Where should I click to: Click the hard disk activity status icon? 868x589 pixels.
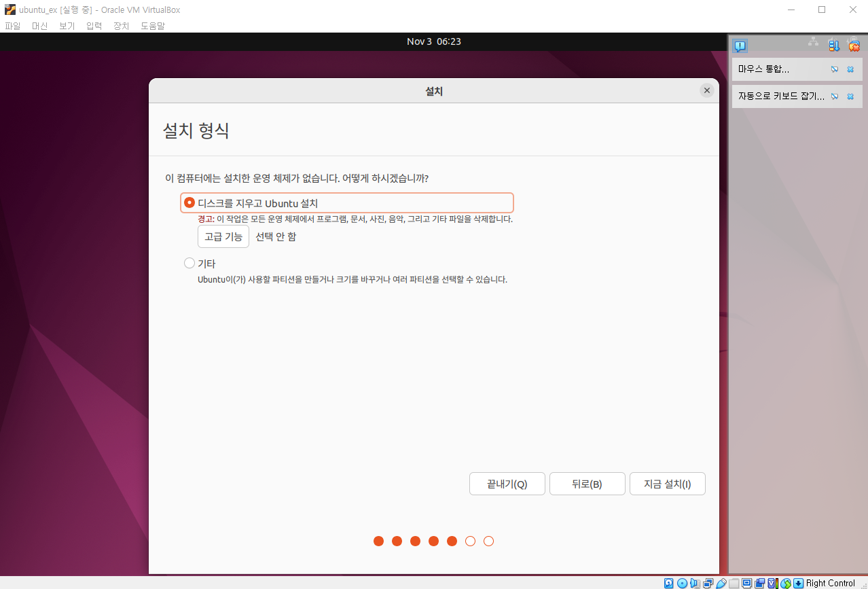pos(669,583)
